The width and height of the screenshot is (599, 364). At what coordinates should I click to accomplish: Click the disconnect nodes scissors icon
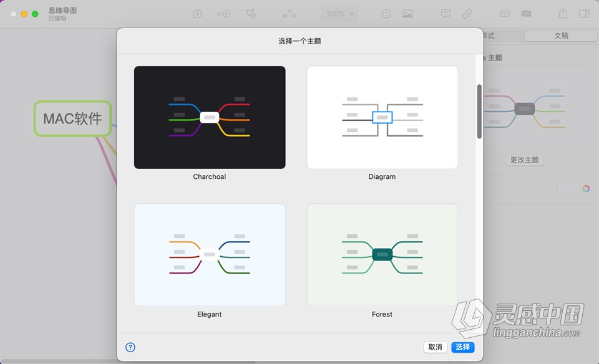(290, 13)
